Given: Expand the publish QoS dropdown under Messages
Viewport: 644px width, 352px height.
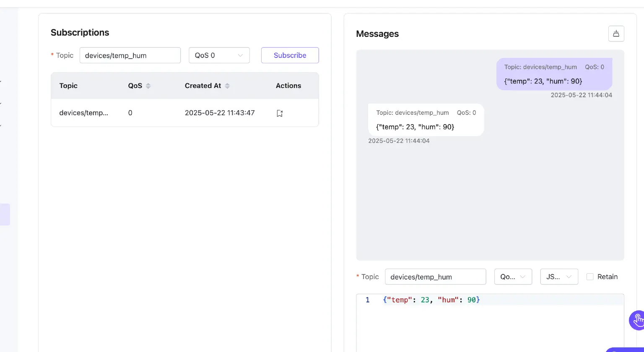Looking at the screenshot, I should pos(513,277).
